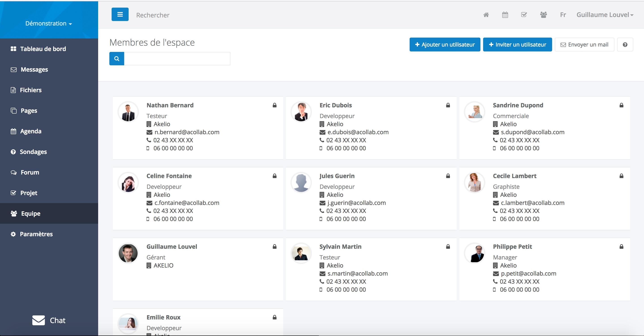Screen dimensions: 644x336
Task: Click the Tableau de bord sidebar icon
Action: [x=13, y=49]
